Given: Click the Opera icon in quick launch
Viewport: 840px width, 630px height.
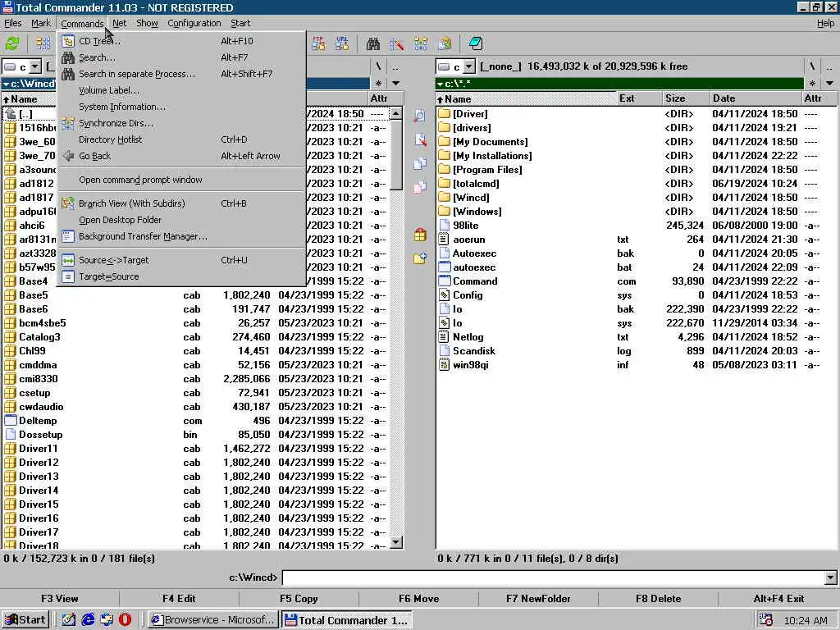Looking at the screenshot, I should tap(125, 620).
